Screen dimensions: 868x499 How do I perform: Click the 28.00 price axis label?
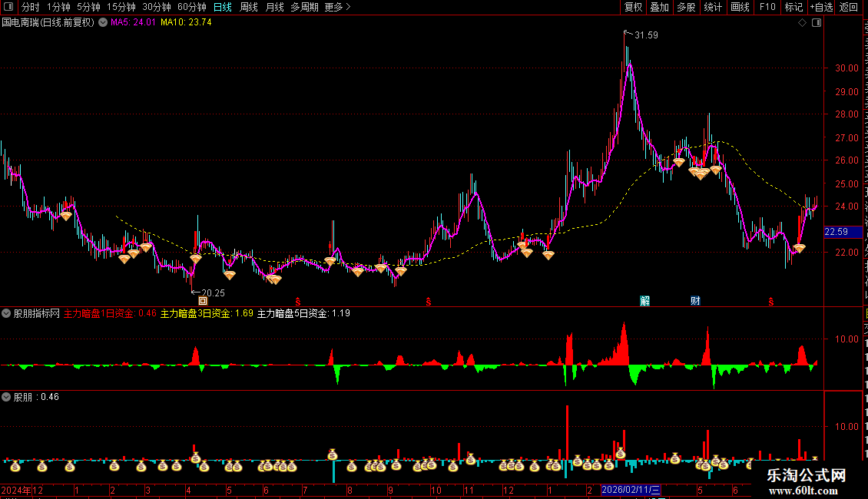click(x=847, y=114)
